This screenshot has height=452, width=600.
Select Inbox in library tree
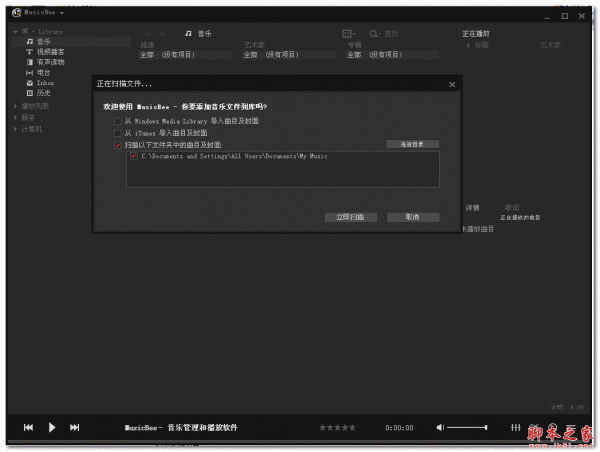45,83
